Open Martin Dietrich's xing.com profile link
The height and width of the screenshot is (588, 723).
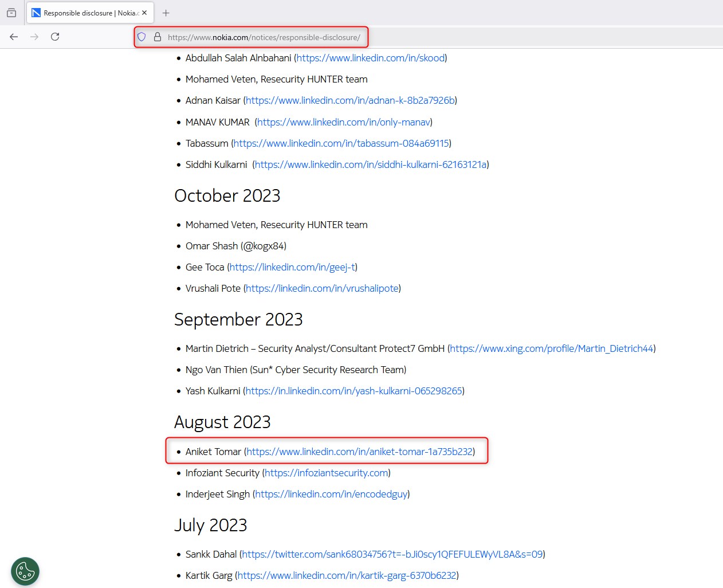pos(552,348)
